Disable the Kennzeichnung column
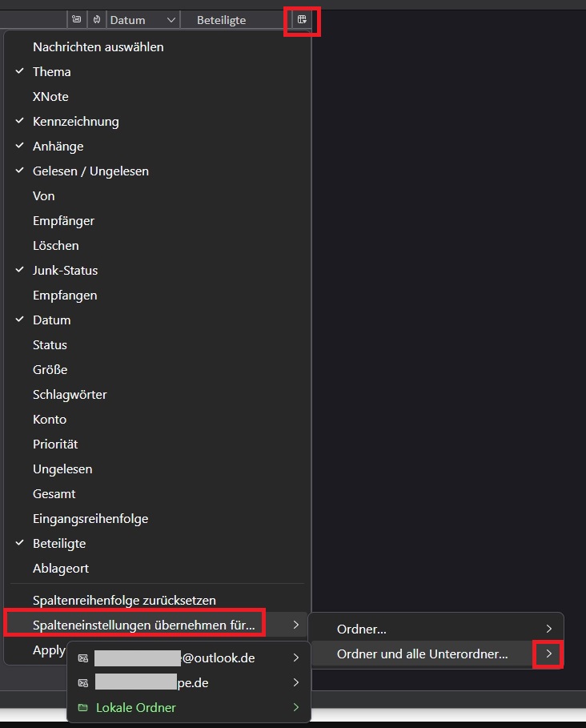The width and height of the screenshot is (586, 728). pyautogui.click(x=75, y=122)
